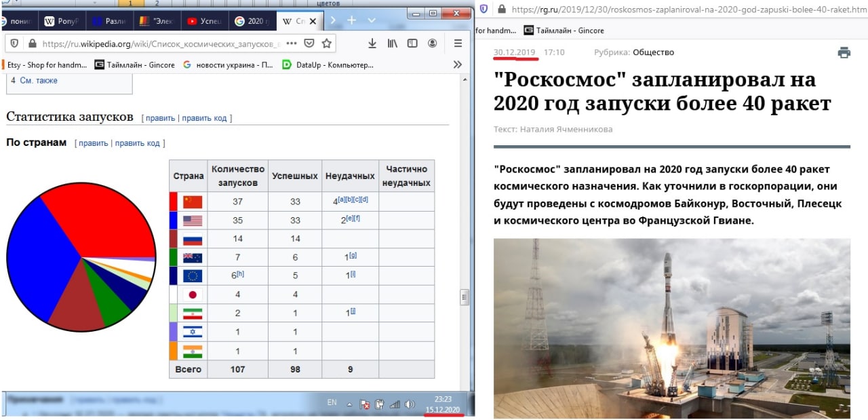Open 'Таймлайн - Gincore' bookmark in rg.ru window
868x420 pixels.
click(564, 30)
